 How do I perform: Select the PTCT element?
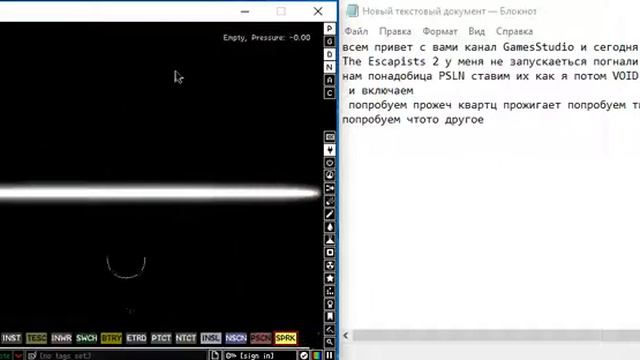[161, 338]
